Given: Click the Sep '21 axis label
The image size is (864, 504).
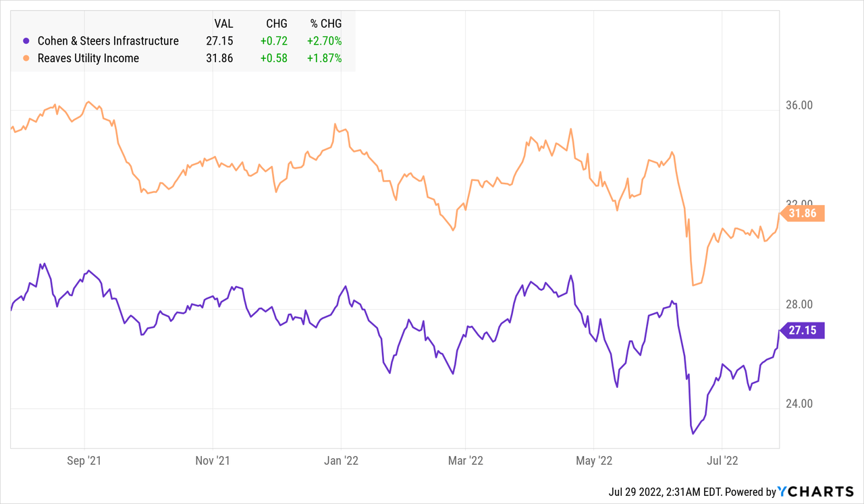Looking at the screenshot, I should [x=85, y=461].
